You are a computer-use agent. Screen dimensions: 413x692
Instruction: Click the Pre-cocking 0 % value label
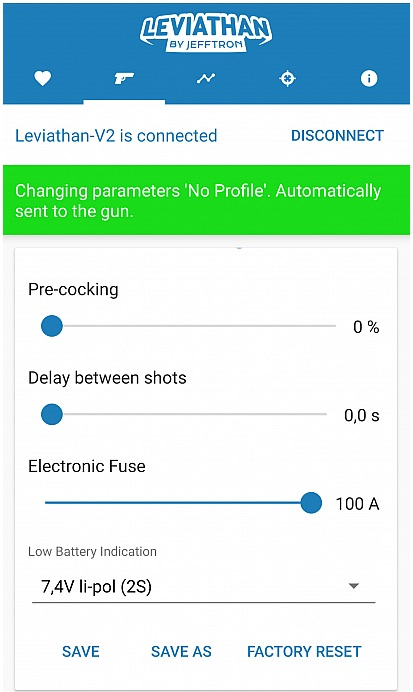(366, 327)
